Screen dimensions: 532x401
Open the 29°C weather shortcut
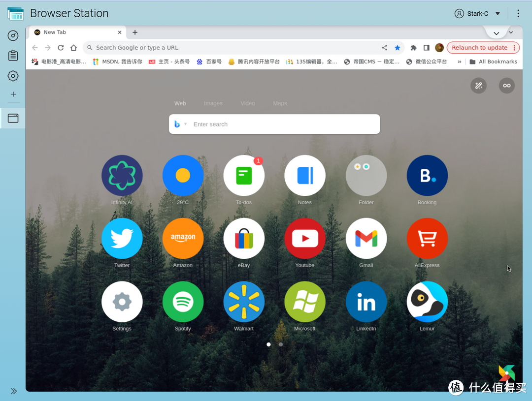183,175
